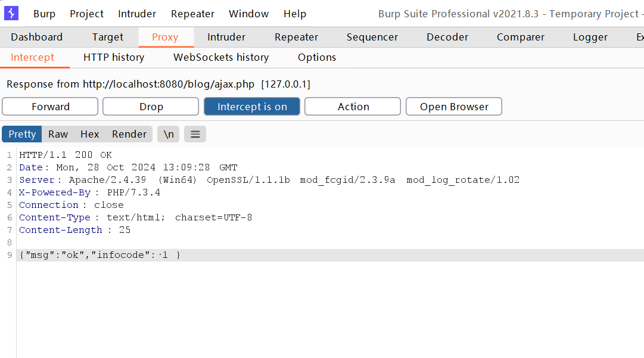This screenshot has width=644, height=358.
Task: Open the Comparer tab
Action: tap(520, 38)
